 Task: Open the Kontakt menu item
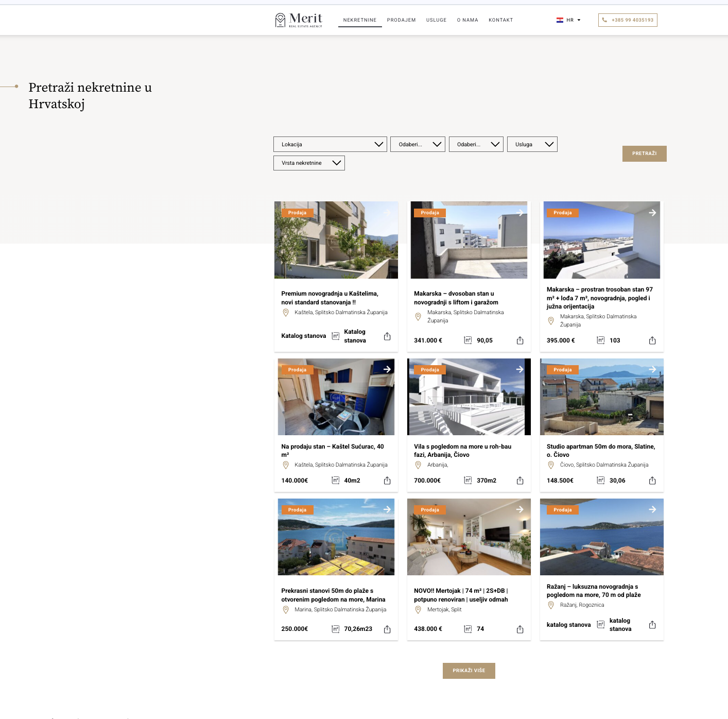tap(501, 20)
